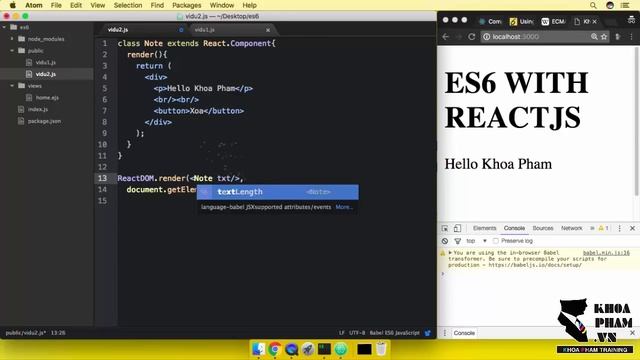
Task: Click the yellow warning count badge in DevTools
Action: pos(603,228)
